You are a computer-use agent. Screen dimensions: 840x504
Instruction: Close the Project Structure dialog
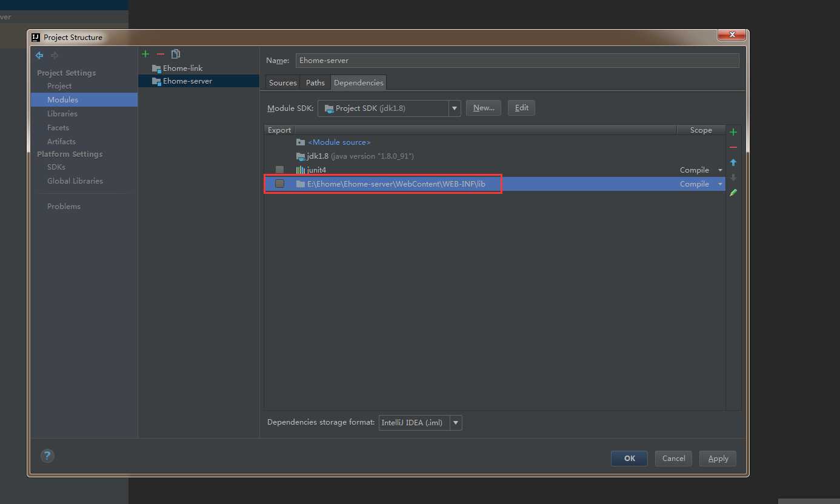pos(731,35)
